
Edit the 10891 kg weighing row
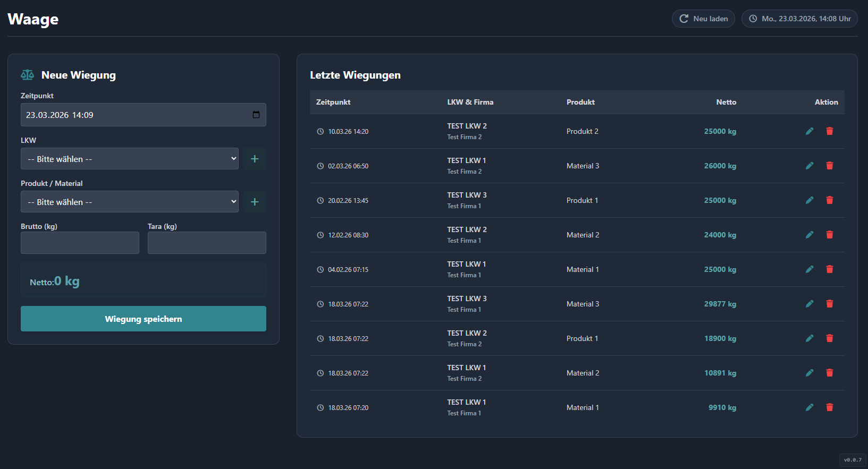tap(810, 373)
